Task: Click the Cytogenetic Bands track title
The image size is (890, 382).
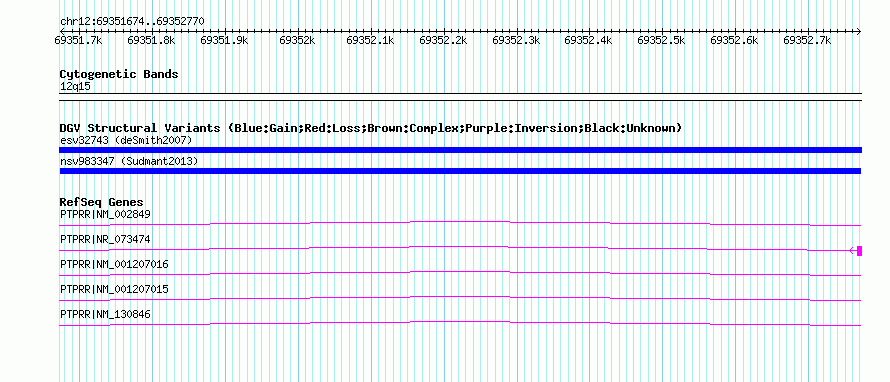Action: click(119, 74)
